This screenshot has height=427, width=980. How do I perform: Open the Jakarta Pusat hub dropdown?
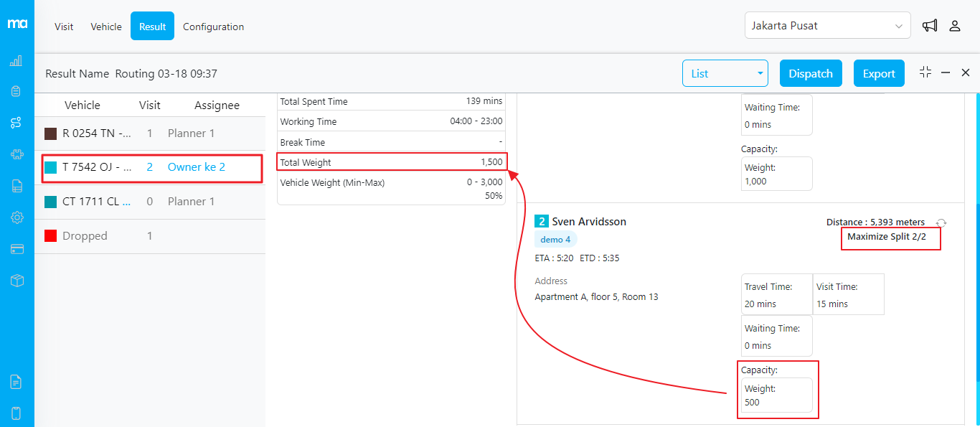point(827,26)
